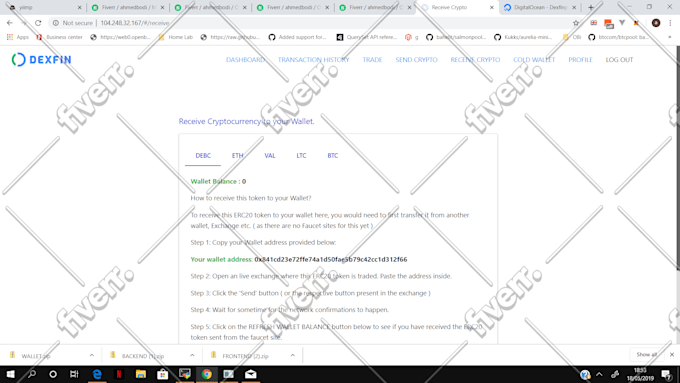Switch to the ETH tab
680x383 pixels.
click(238, 156)
